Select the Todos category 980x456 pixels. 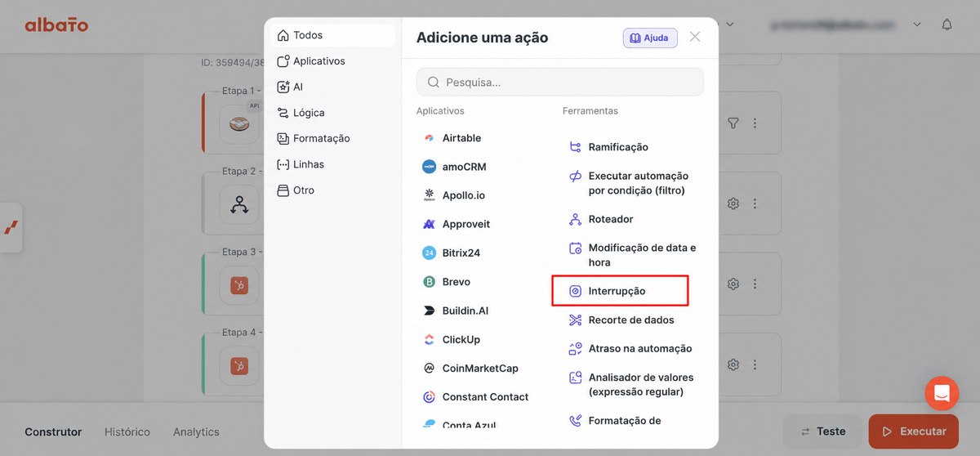[x=332, y=35]
